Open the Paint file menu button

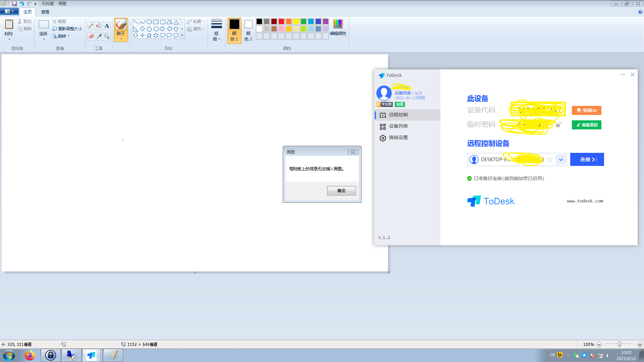tap(9, 11)
